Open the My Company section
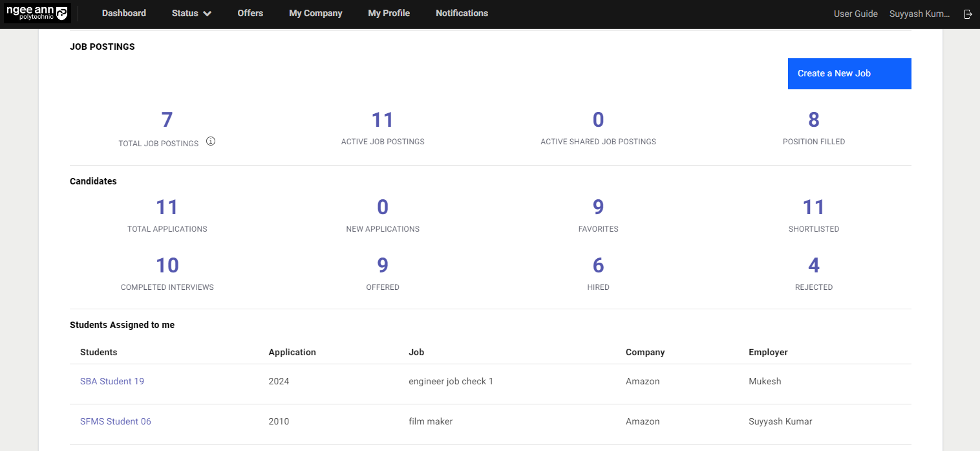The image size is (980, 451). click(x=315, y=14)
